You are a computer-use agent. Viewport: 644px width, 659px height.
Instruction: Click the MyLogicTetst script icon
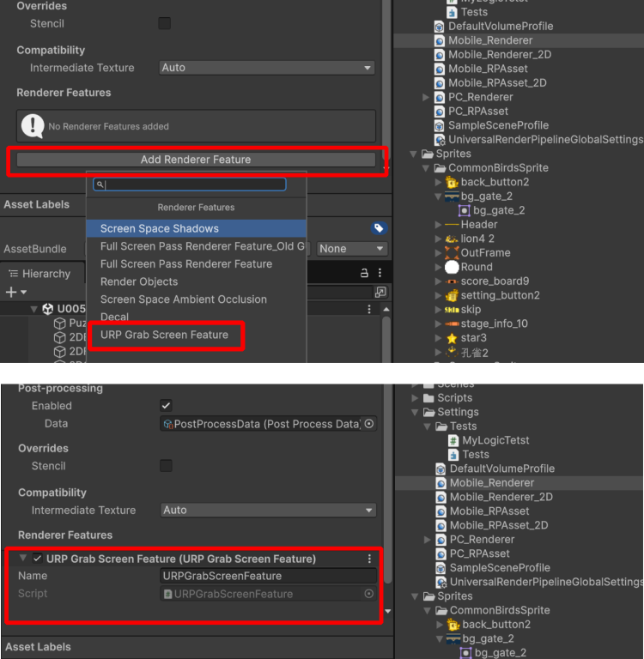point(453,440)
